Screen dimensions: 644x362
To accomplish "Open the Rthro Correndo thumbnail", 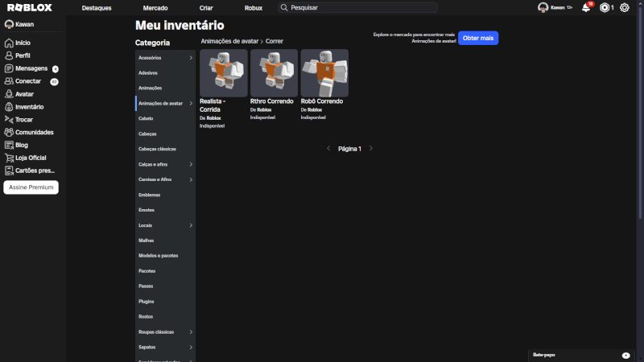I will pyautogui.click(x=274, y=73).
